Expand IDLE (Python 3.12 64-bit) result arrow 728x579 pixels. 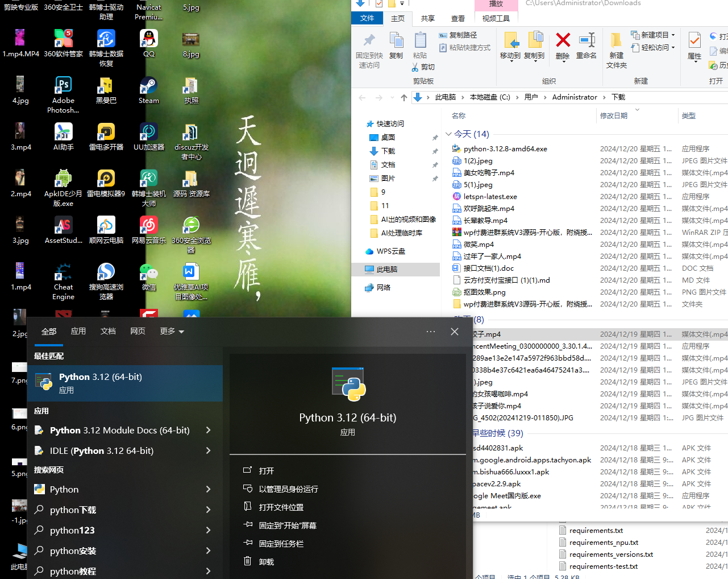[208, 451]
